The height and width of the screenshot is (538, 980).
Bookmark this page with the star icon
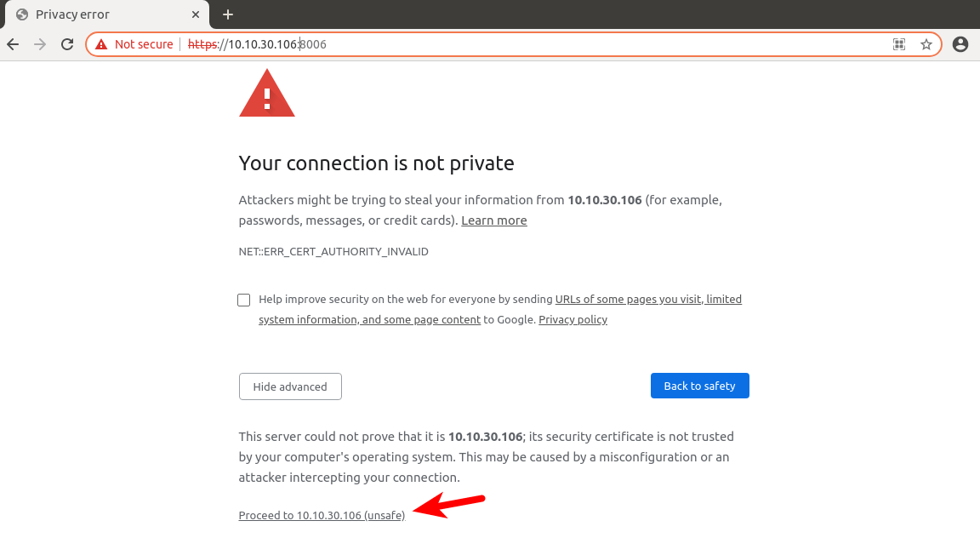(x=926, y=44)
